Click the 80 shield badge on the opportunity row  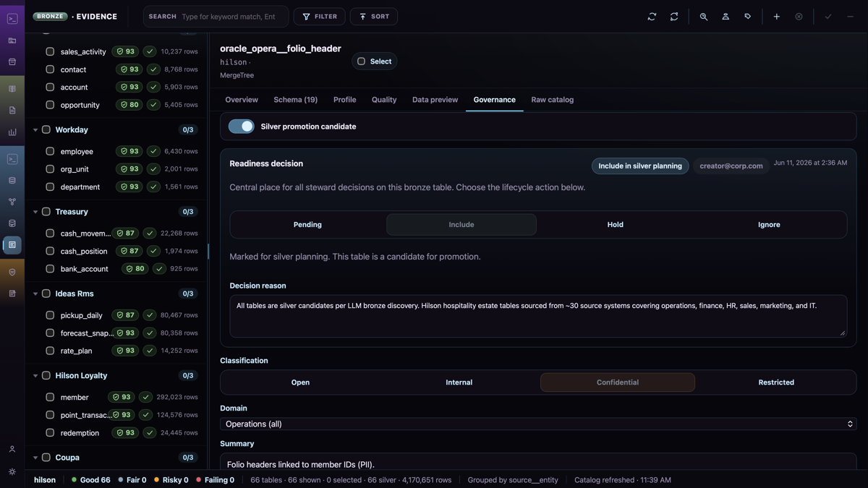click(129, 105)
